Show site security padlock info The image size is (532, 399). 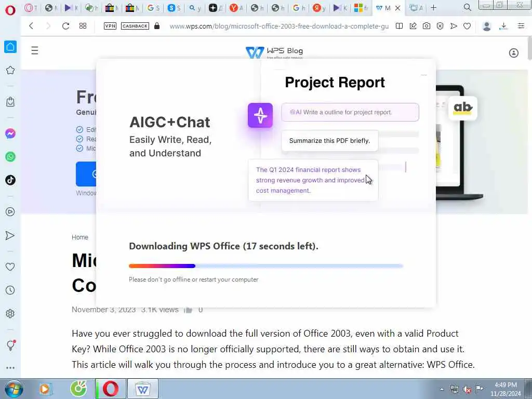(x=157, y=26)
